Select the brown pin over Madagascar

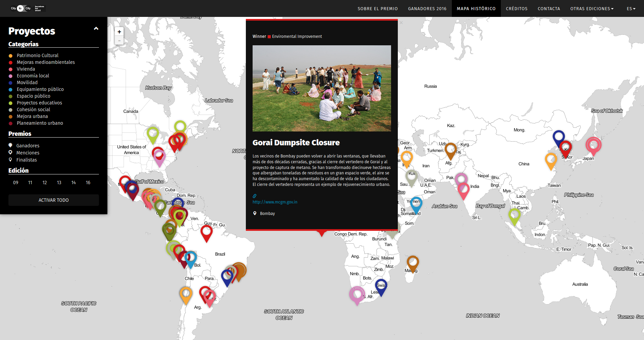[413, 262]
